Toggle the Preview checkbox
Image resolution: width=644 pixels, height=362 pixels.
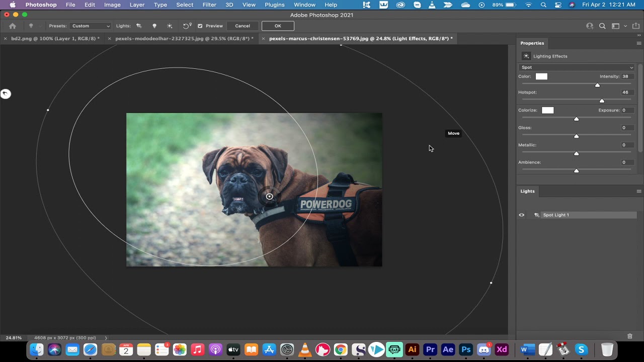click(x=200, y=26)
